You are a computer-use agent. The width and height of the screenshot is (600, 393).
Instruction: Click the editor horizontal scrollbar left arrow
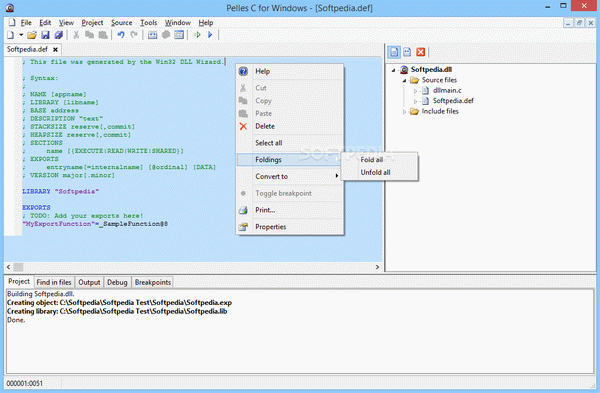[x=8, y=267]
